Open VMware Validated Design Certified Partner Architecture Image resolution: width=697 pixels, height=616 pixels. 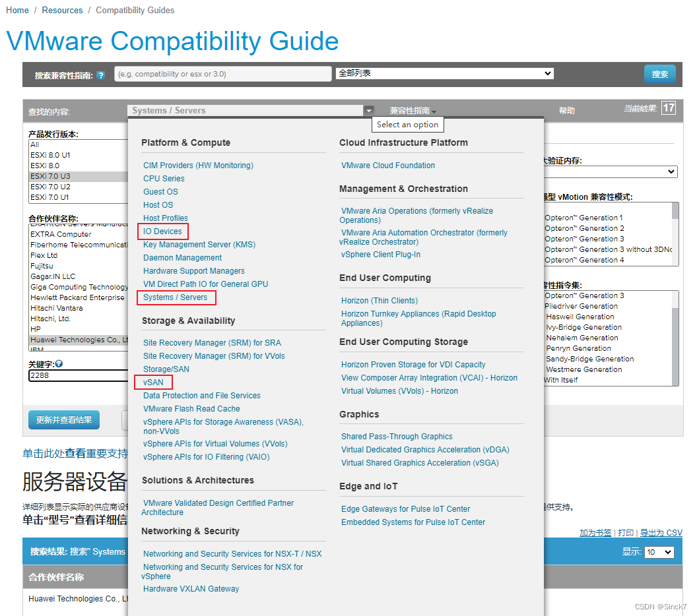[x=218, y=508]
